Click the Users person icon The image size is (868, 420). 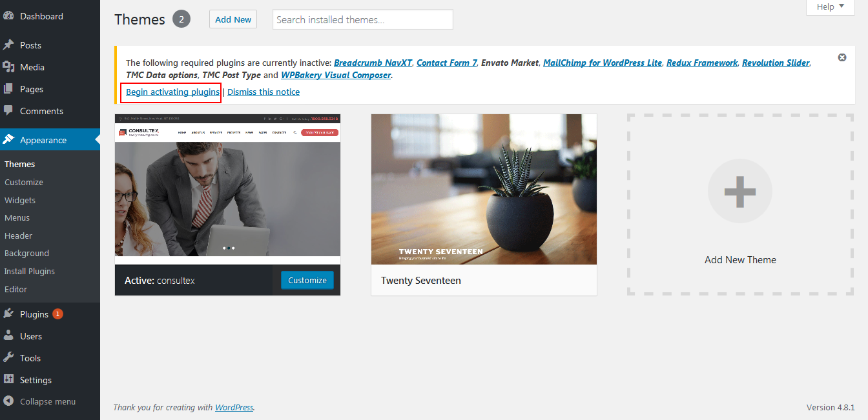coord(9,336)
